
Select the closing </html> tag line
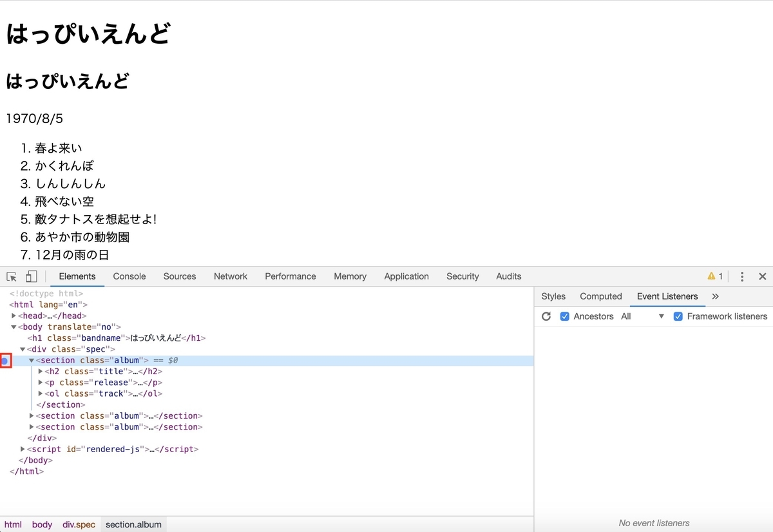tap(26, 471)
